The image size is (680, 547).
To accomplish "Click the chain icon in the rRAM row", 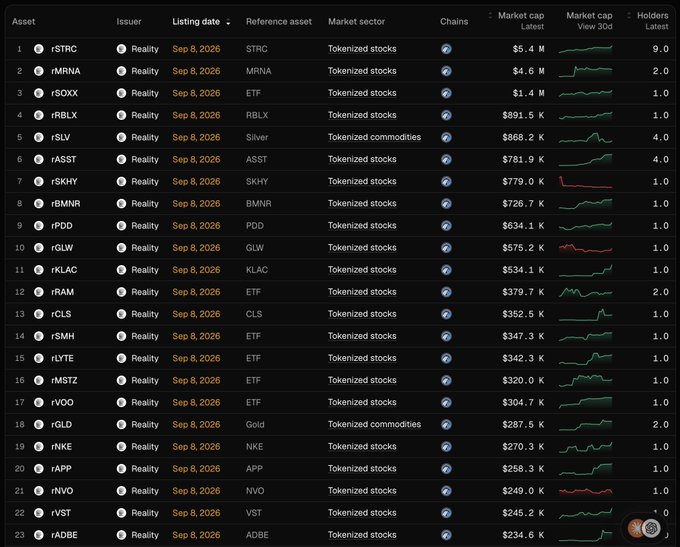I will pyautogui.click(x=446, y=292).
